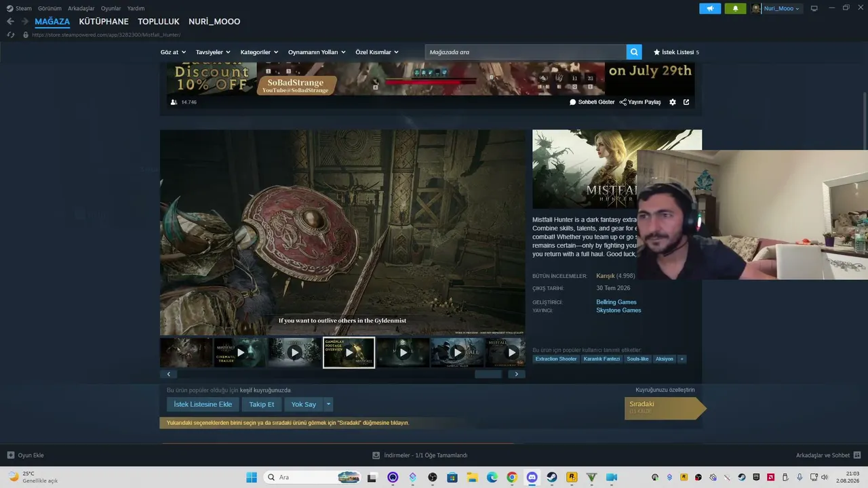Open the green notifications bell
Image resolution: width=868 pixels, height=488 pixels.
[735, 8]
